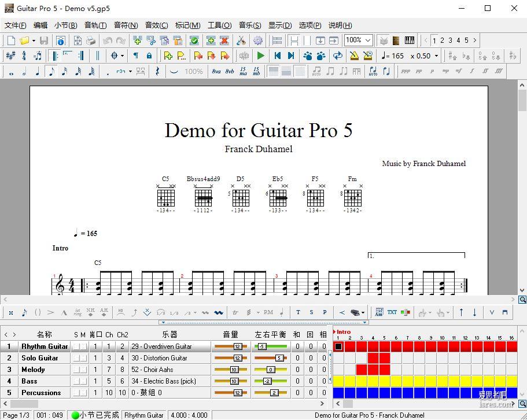Screen dimensions: 527x420
Task: Open instrument dropdown 29 - Overdriven Guitar
Action: [x=169, y=347]
